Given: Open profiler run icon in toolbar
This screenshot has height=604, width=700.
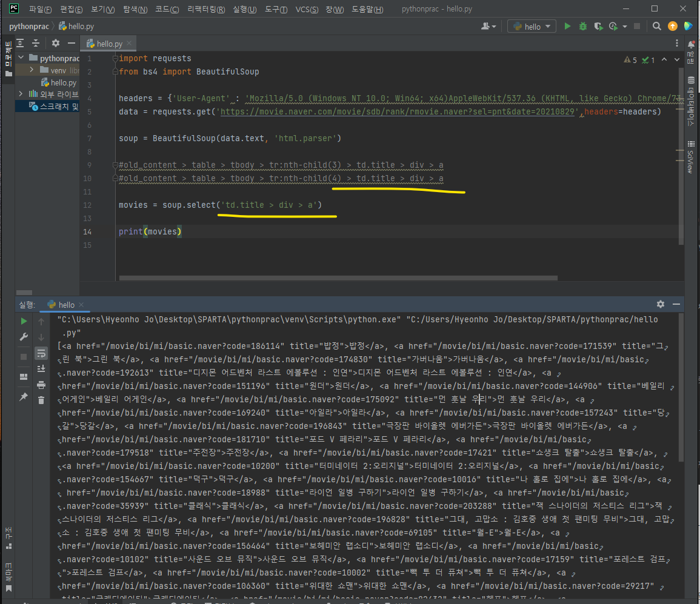Looking at the screenshot, I should point(613,26).
